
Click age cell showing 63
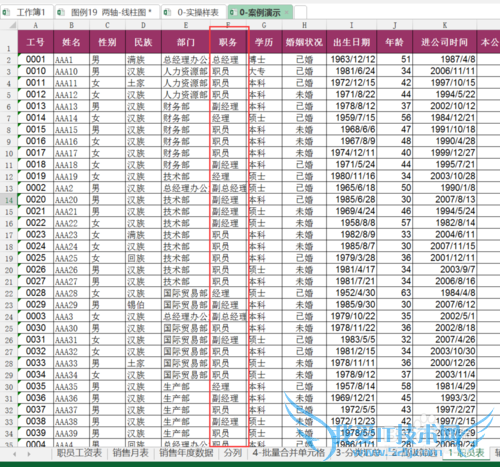tap(395, 293)
